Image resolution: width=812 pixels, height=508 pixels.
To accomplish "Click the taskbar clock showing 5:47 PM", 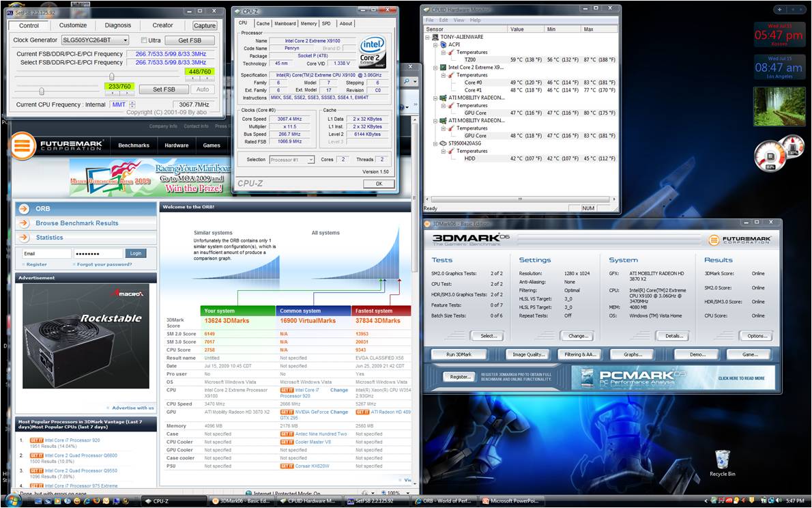I will [795, 500].
